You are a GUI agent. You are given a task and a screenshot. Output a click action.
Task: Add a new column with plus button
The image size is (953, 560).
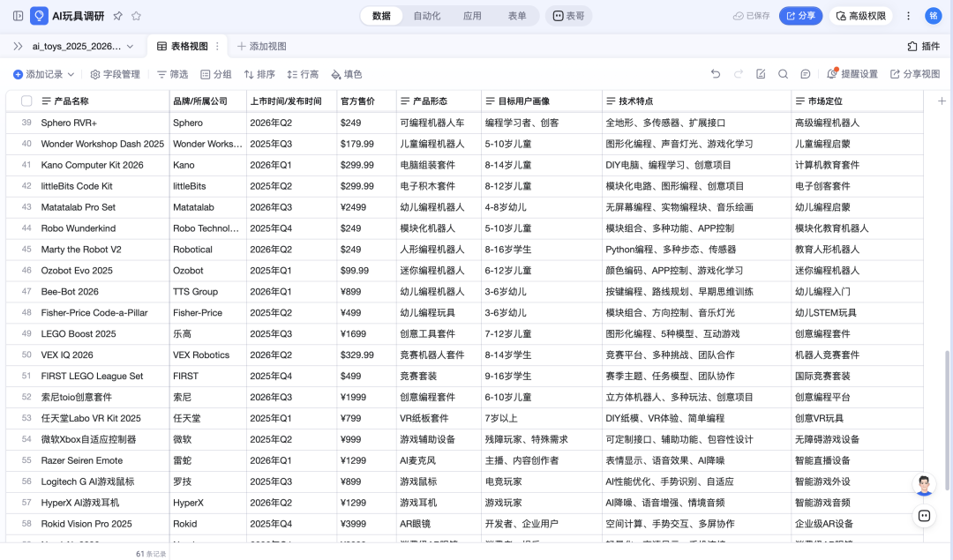click(942, 101)
